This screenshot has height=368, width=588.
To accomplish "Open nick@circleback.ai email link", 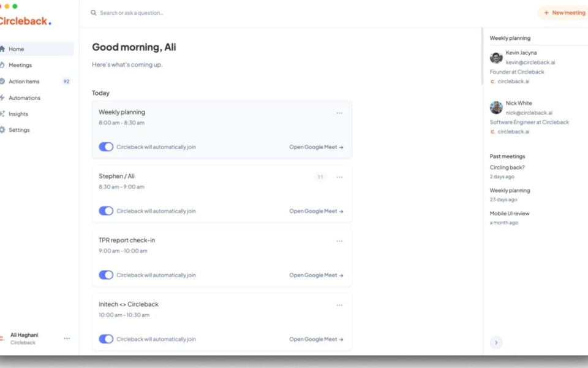I will click(x=529, y=113).
